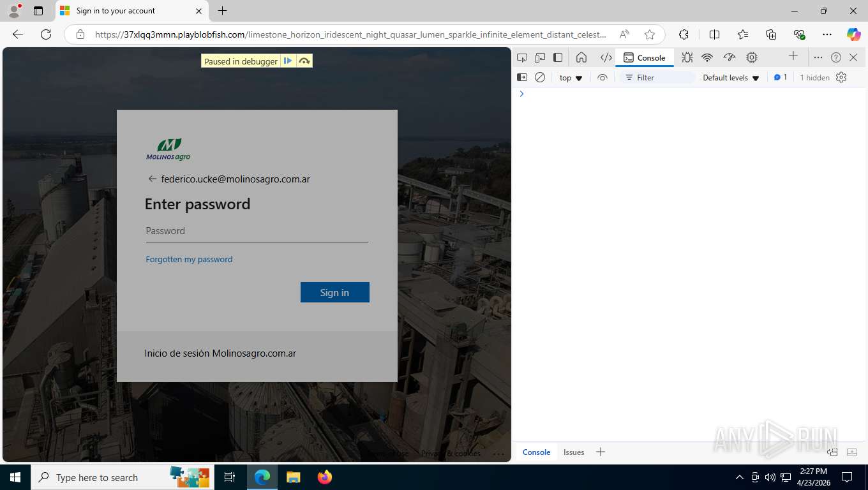Viewport: 868px width, 490px height.
Task: Open Customize and control DevTools menu
Action: click(x=818, y=57)
